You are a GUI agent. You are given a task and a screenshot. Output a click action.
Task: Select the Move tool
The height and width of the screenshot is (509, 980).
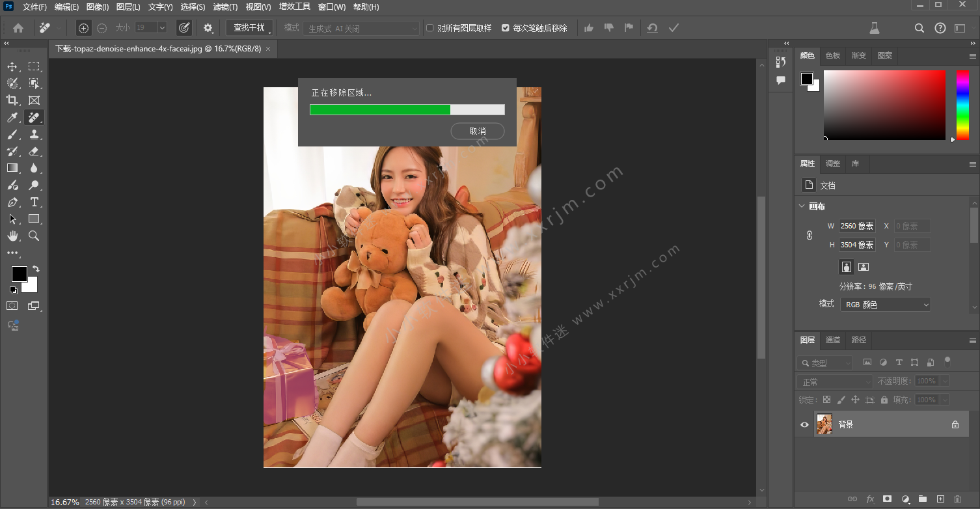(x=12, y=66)
